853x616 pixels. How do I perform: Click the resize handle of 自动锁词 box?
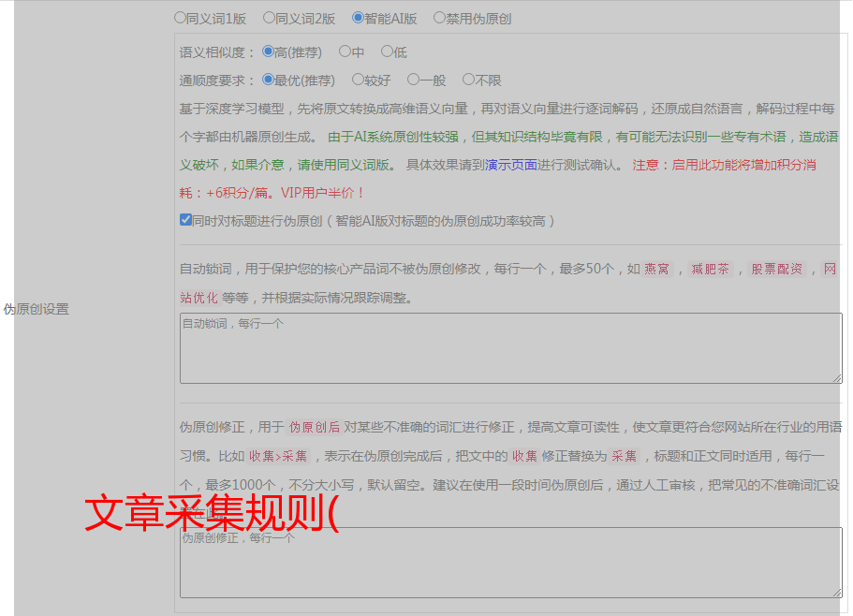point(837,378)
